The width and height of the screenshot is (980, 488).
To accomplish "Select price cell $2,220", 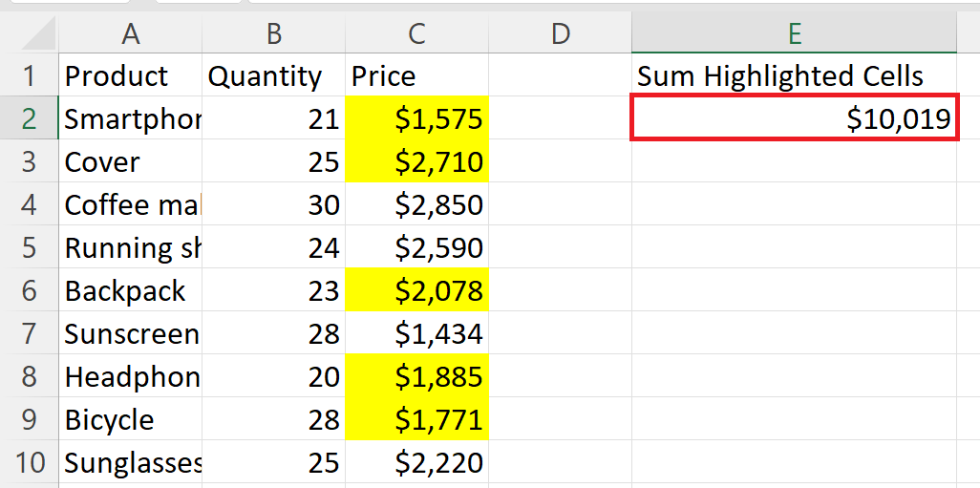I will tap(416, 463).
